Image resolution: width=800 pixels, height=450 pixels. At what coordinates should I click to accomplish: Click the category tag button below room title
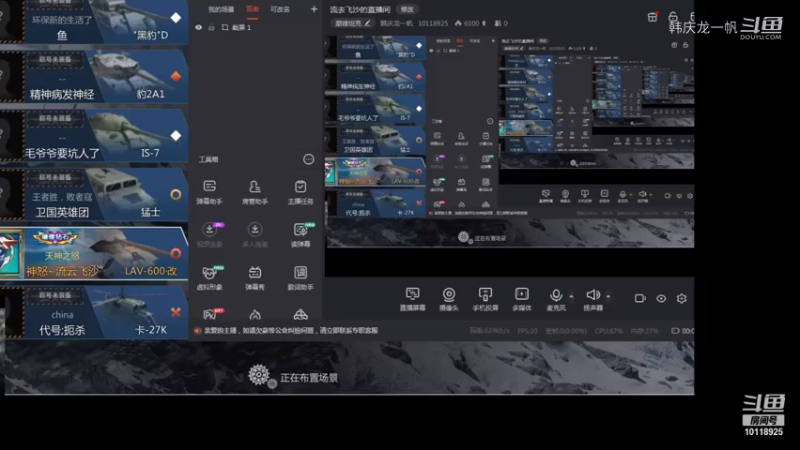pyautogui.click(x=353, y=23)
